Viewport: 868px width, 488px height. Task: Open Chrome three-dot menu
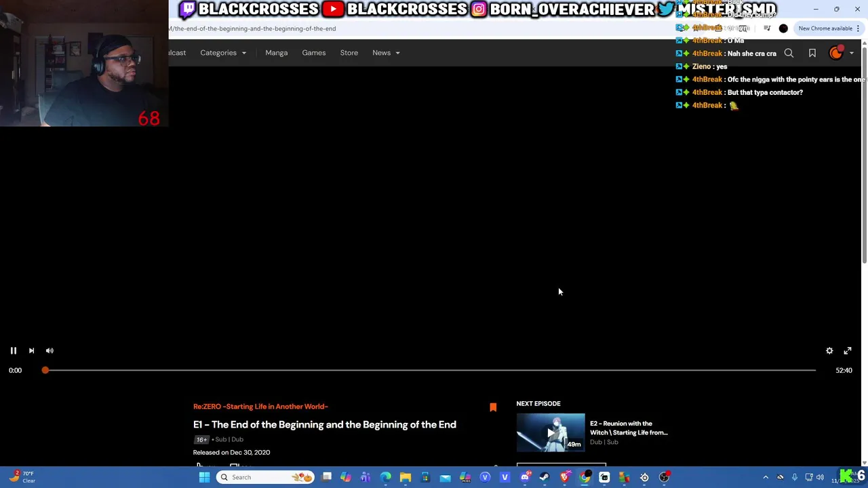click(x=858, y=28)
